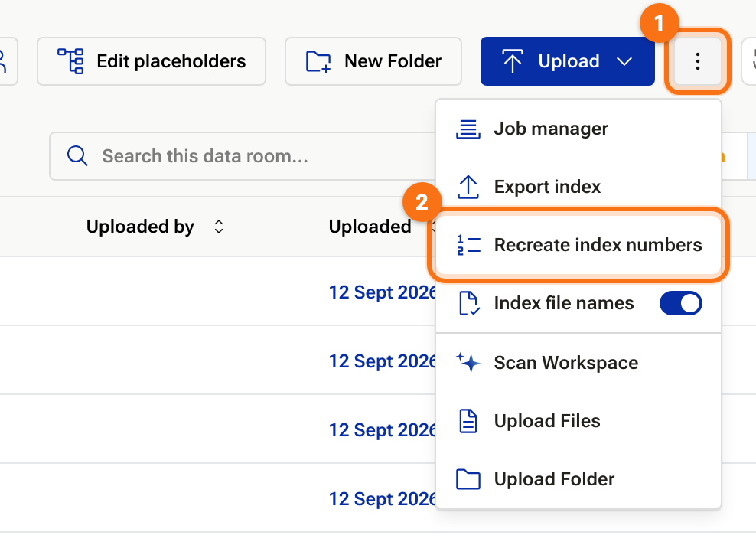Select Export index menu entry
The image size is (756, 545).
(x=578, y=187)
